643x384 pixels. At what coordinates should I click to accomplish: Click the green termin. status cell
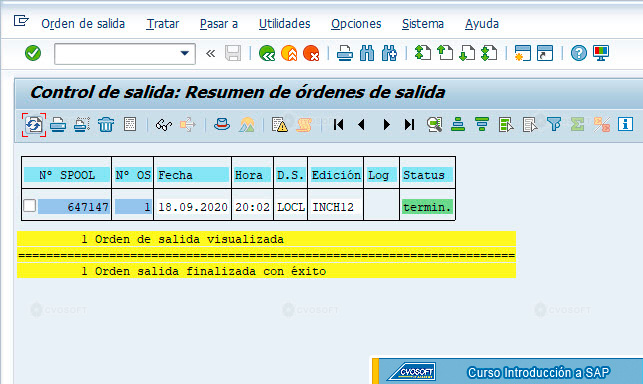427,207
